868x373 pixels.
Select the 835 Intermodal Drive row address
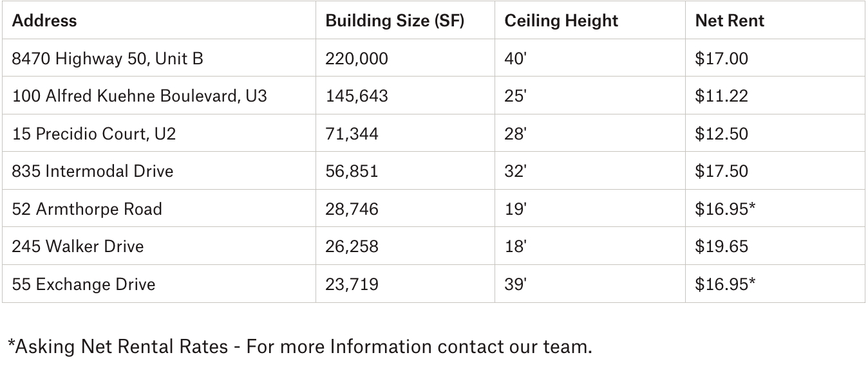tap(93, 171)
